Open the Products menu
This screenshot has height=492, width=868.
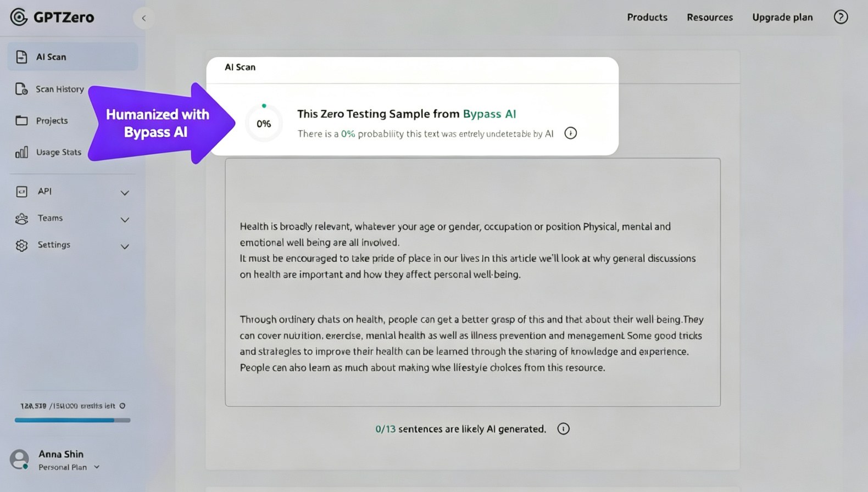click(647, 17)
